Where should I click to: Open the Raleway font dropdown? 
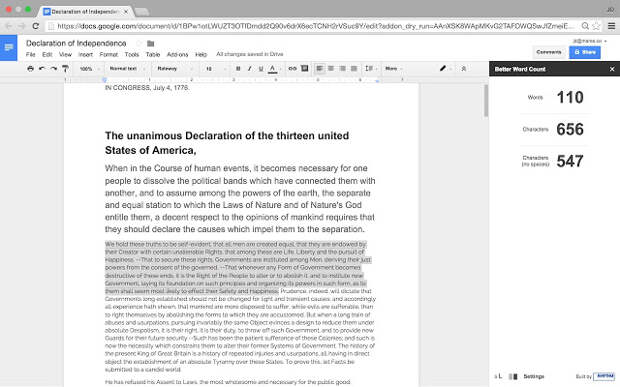pyautogui.click(x=175, y=69)
